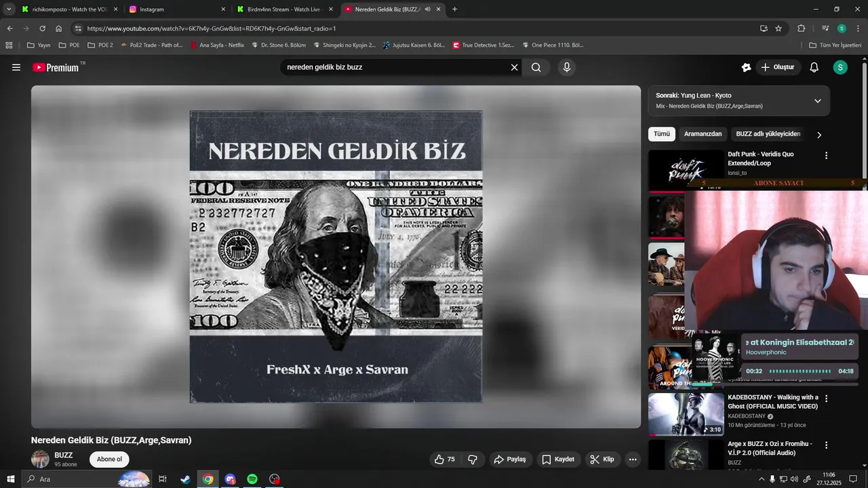
Task: Open more actions ellipsis below the video
Action: pos(633,460)
